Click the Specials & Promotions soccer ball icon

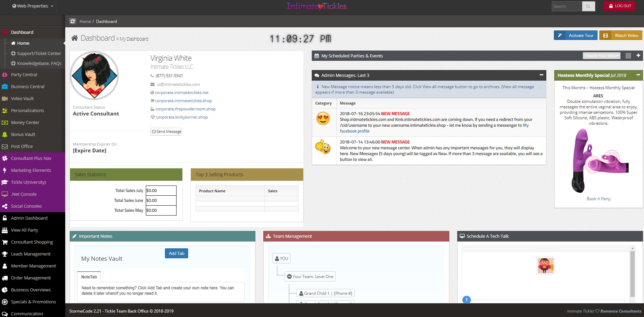[x=5, y=302]
